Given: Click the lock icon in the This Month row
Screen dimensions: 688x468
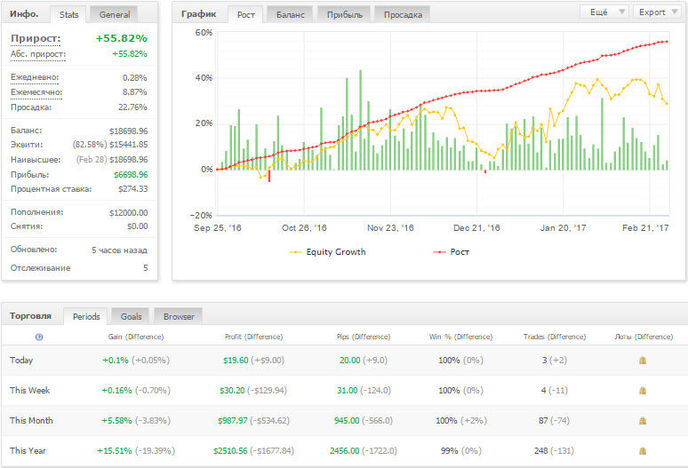Looking at the screenshot, I should point(642,421).
